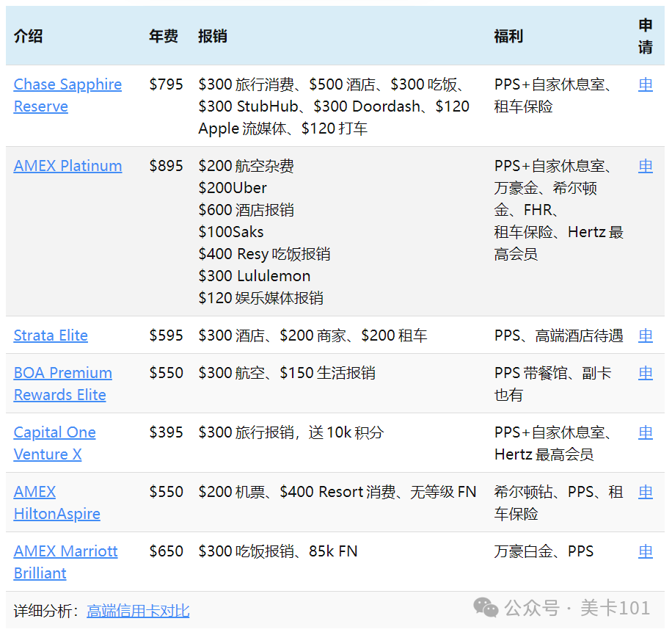The height and width of the screenshot is (635, 672).
Task: Click the PPS、高端酒店待遇 benefits cell
Action: [558, 335]
